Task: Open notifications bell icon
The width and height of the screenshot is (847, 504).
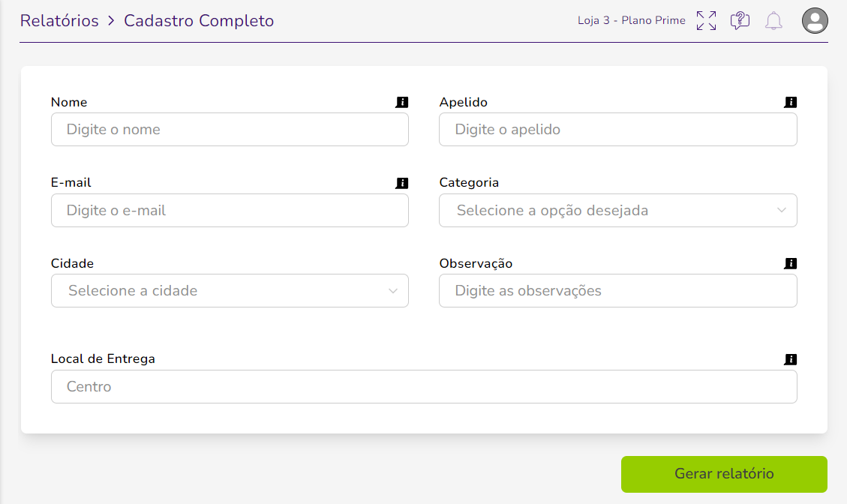Action: pyautogui.click(x=773, y=20)
